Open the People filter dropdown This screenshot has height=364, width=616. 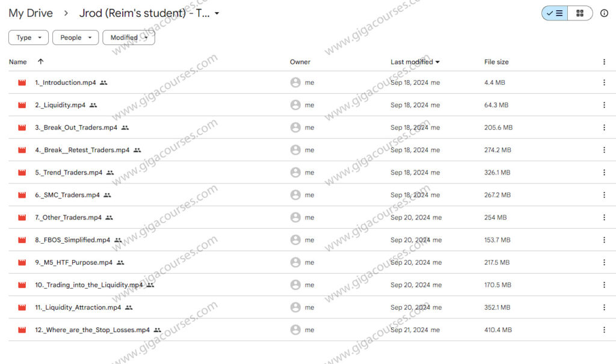75,37
